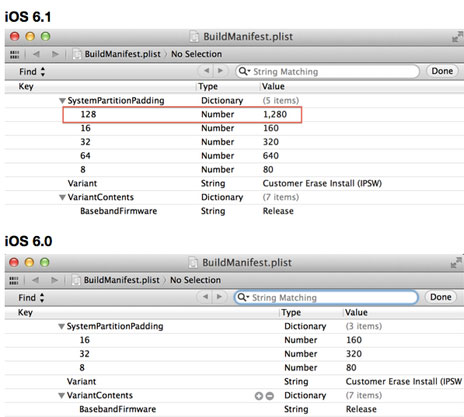
Task: Select Variant row in iOS 6.1 window
Action: click(234, 183)
